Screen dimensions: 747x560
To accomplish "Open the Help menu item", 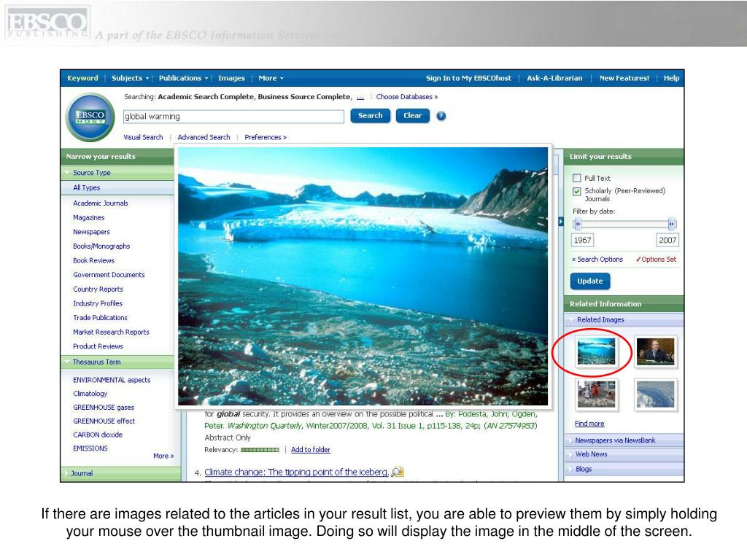I will pyautogui.click(x=671, y=78).
